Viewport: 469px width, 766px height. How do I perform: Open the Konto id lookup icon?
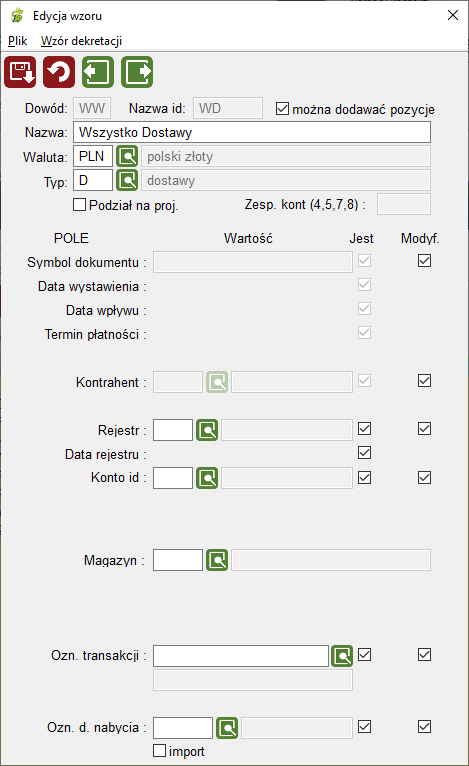click(207, 478)
